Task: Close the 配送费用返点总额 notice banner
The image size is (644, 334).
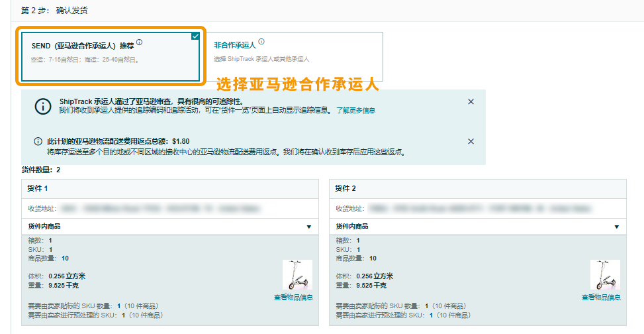Action: coord(471,141)
